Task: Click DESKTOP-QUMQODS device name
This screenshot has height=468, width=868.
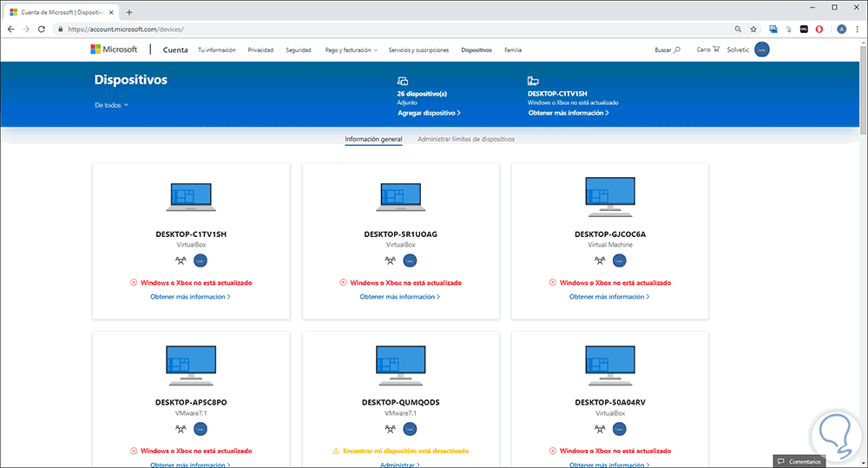Action: tap(401, 403)
